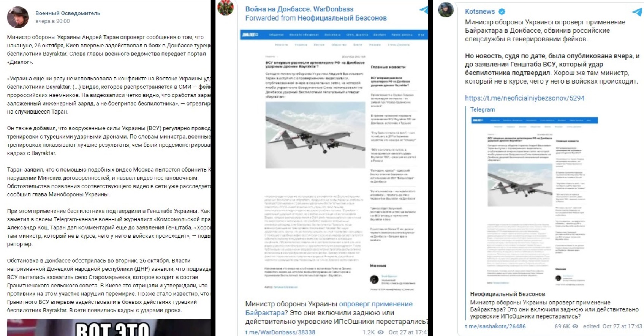Screen dimensions: 644x336
Task: Open the Kotsnews channel name
Action: click(480, 11)
